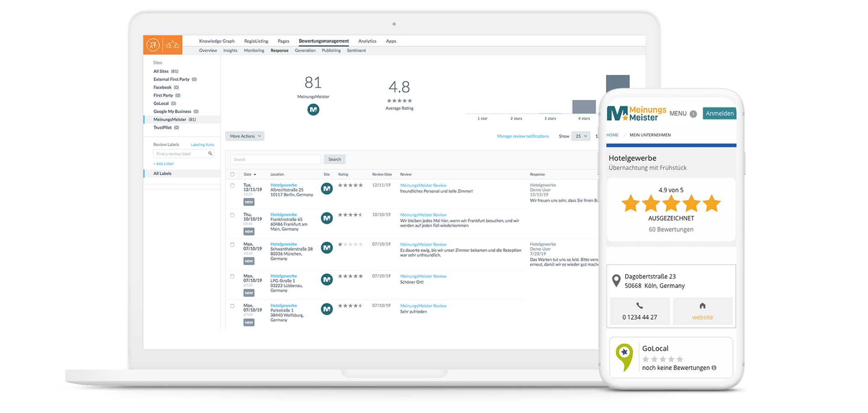868x413 pixels.
Task: Click site icon in LPG-Straße 1 row
Action: coord(327,279)
